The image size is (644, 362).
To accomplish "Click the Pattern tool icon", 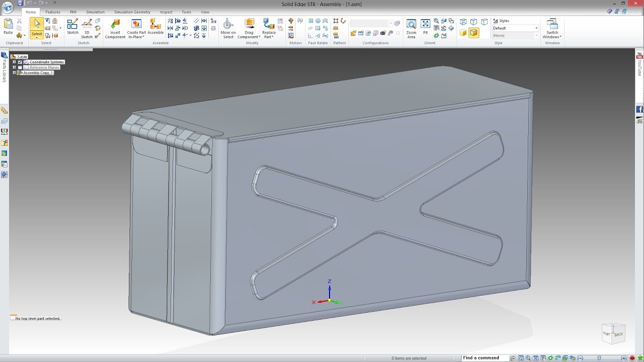I will (336, 21).
